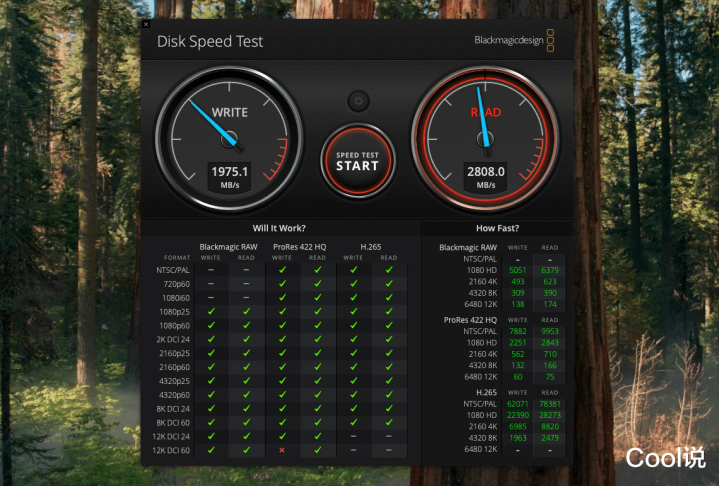This screenshot has height=486, width=719.
Task: Click the H.265 column header in Will It Work
Action: click(x=371, y=247)
